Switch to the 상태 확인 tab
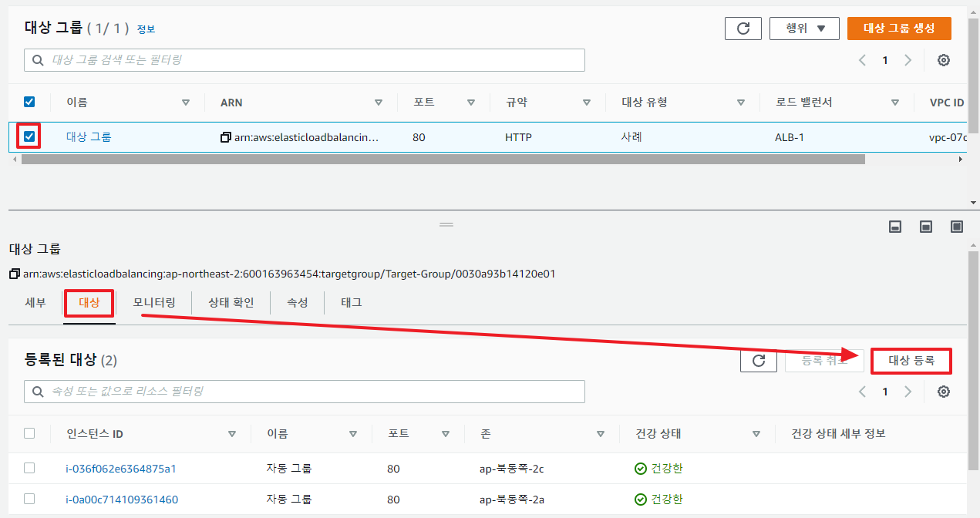This screenshot has height=518, width=980. (x=231, y=303)
